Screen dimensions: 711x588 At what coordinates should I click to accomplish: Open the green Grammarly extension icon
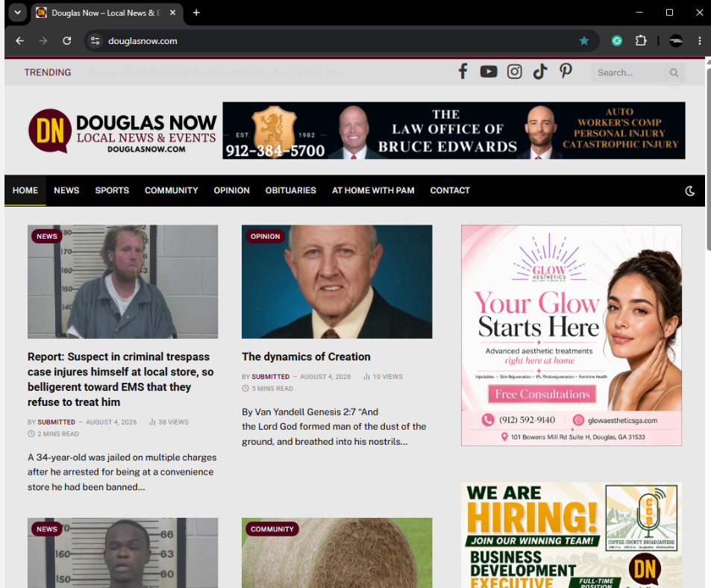(x=617, y=41)
